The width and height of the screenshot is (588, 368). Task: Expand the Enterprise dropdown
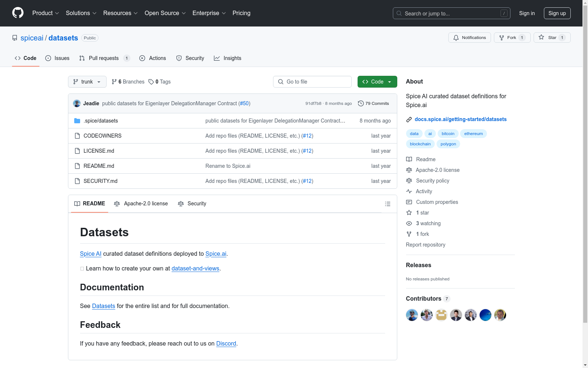pos(209,13)
